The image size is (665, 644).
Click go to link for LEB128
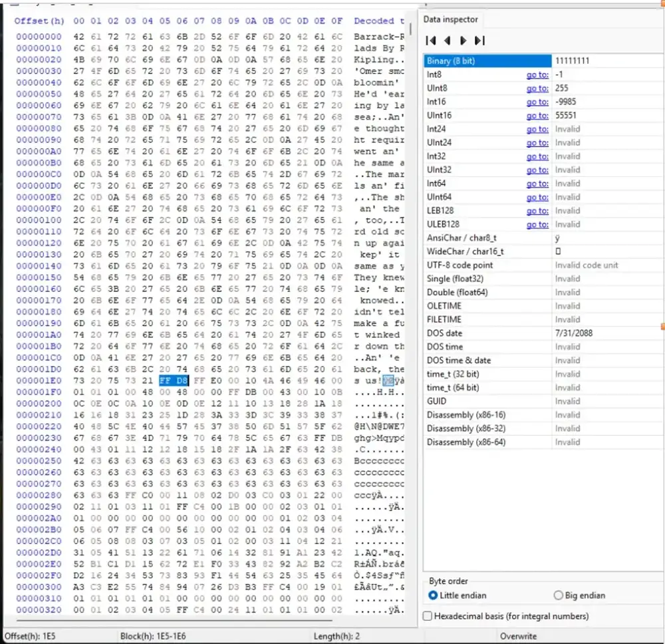point(537,211)
